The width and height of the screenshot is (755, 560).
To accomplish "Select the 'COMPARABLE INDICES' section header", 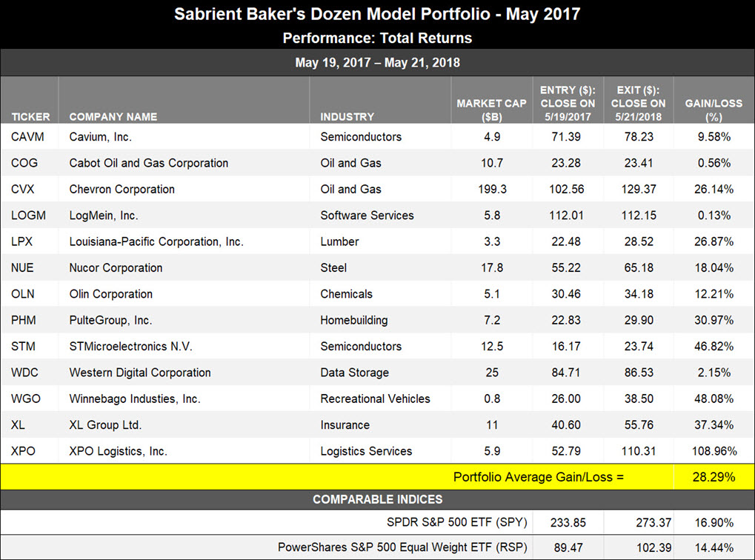I will (378, 499).
